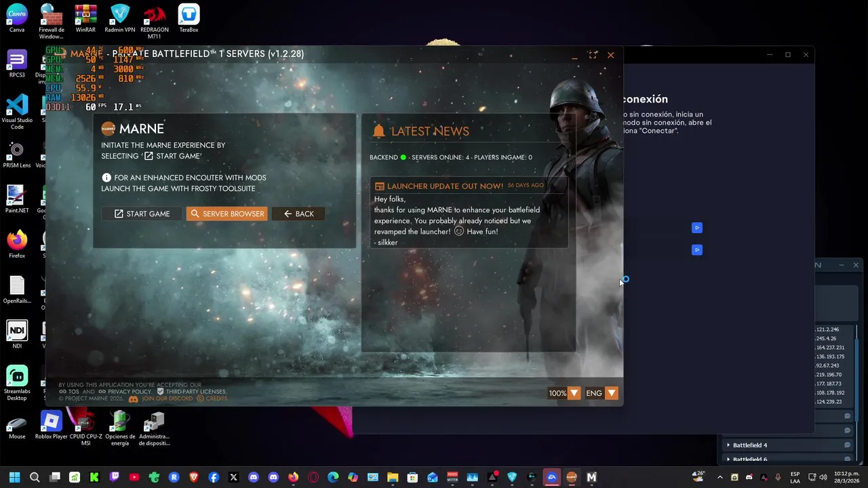This screenshot has height=488, width=868.
Task: Open REDRAGON M711 desktop shortcut
Action: pos(155,22)
